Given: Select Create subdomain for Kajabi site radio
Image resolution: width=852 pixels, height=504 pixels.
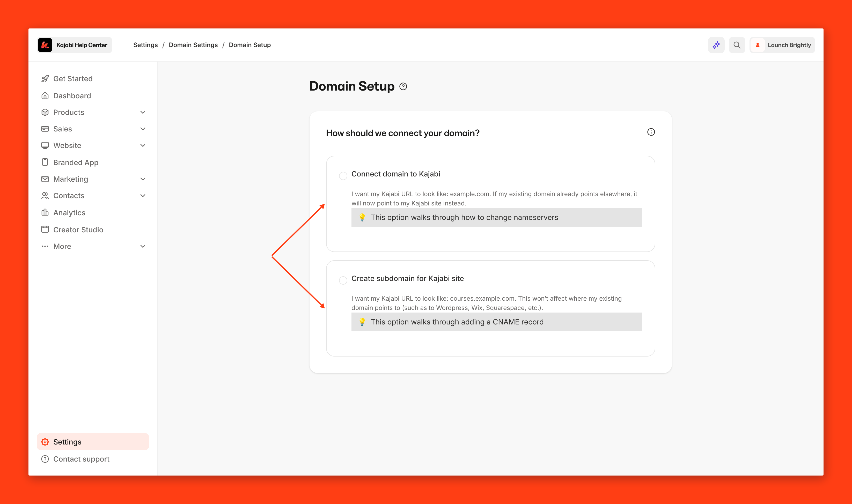Looking at the screenshot, I should pyautogui.click(x=343, y=280).
